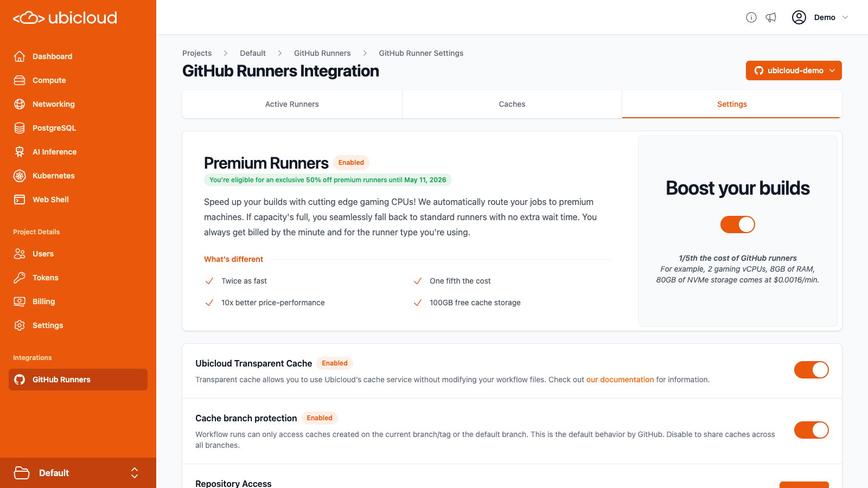Click '100GB free cache storage' text
868x488 pixels.
[x=475, y=303]
